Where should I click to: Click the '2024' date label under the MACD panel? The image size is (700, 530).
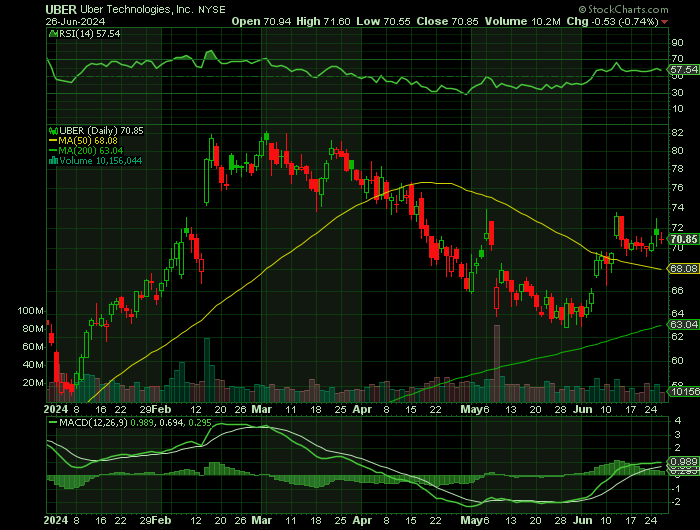tap(56, 521)
